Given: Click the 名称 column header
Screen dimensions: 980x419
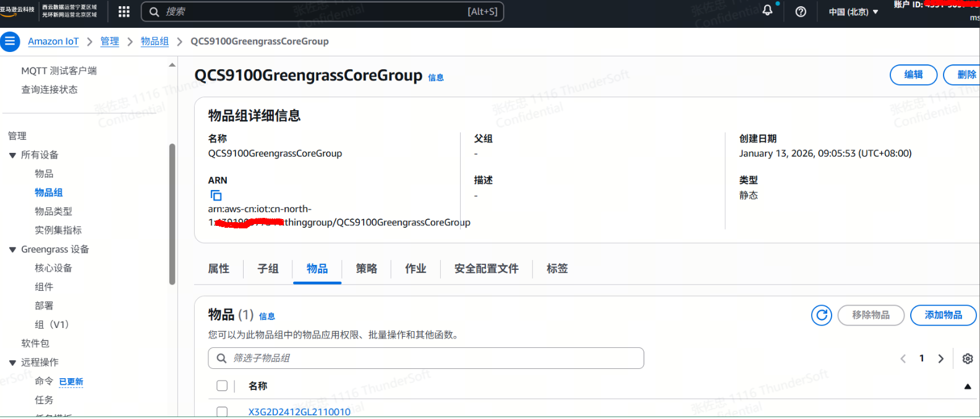Looking at the screenshot, I should 258,386.
